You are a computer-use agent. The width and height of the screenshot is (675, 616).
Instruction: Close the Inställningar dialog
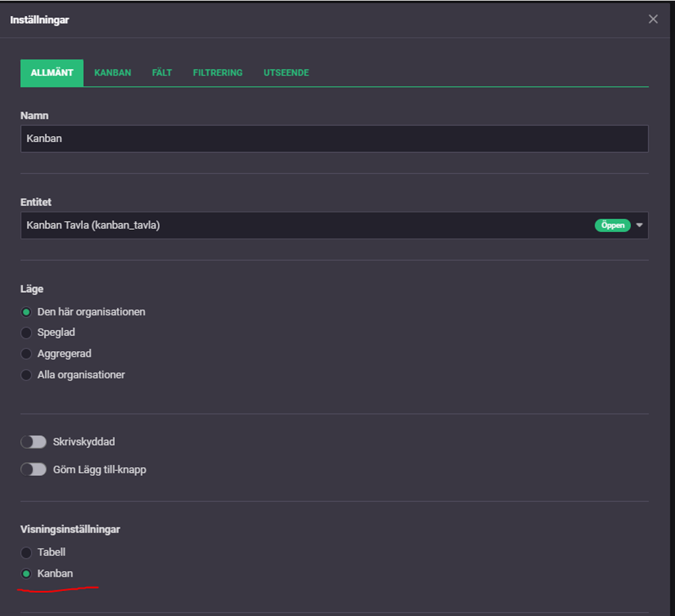coord(653,19)
